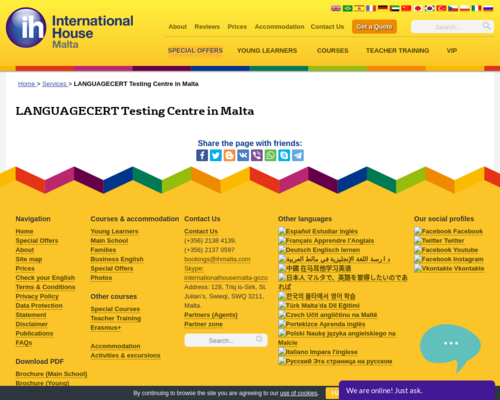Click the UK flag language icon
This screenshot has width=500, height=400.
tap(336, 8)
